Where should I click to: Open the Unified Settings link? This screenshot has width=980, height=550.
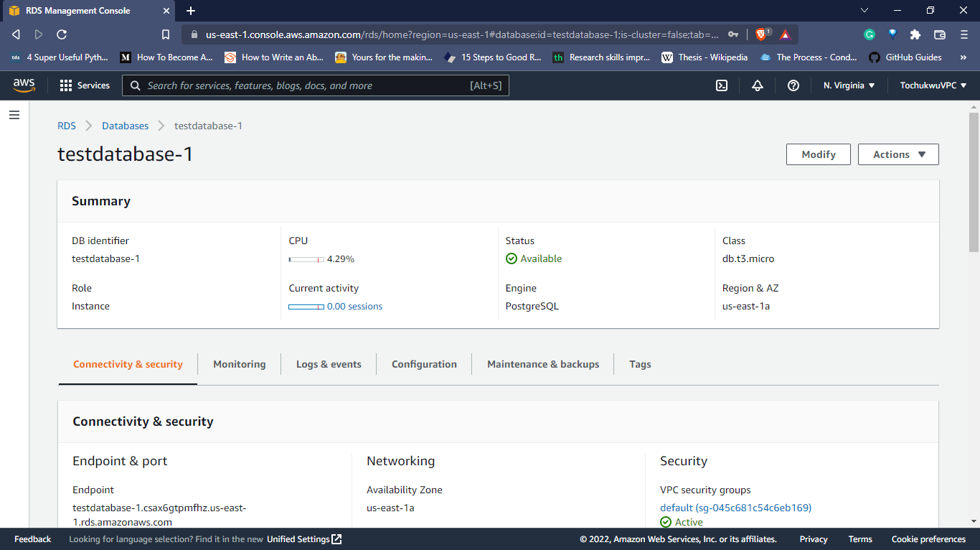tap(304, 539)
